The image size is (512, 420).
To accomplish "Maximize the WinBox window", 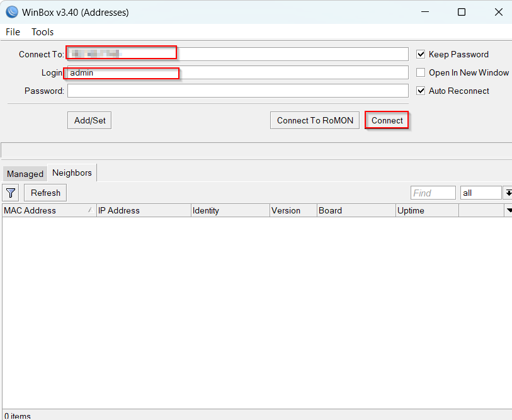I will tap(462, 12).
